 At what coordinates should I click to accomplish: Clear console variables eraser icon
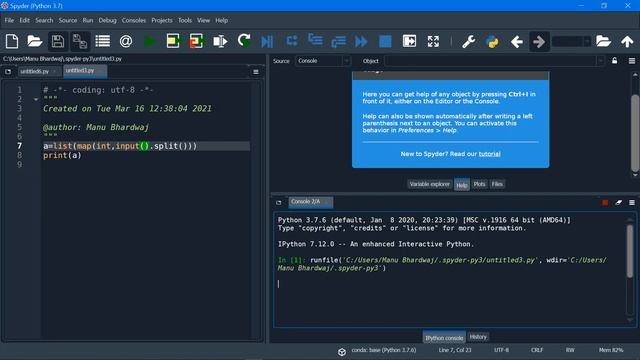pos(618,202)
